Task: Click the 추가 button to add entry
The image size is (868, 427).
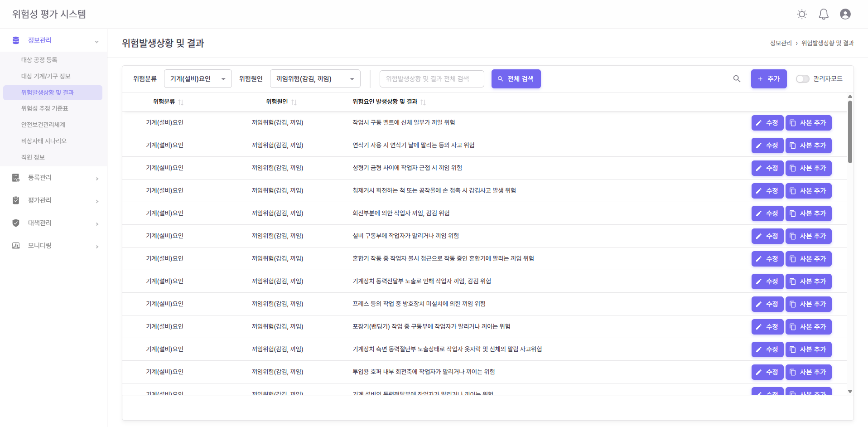Action: click(x=768, y=79)
